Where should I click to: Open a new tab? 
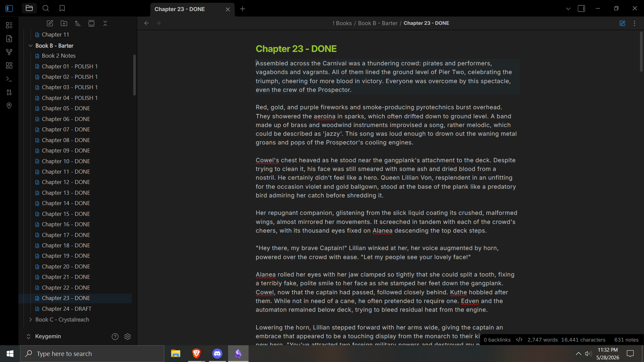(x=243, y=9)
